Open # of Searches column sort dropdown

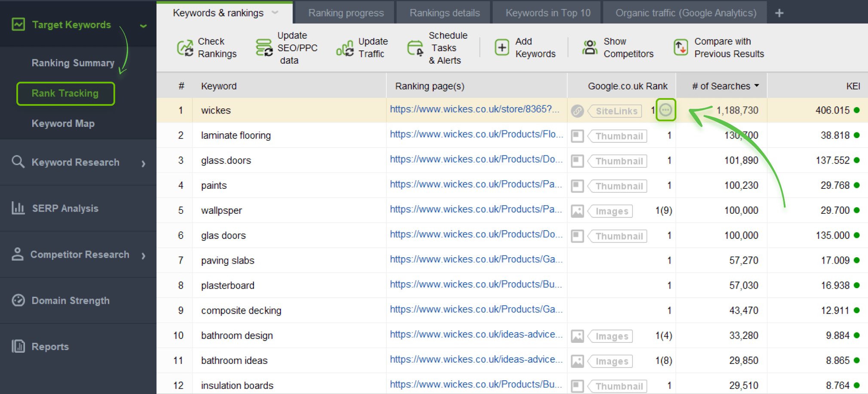pos(757,86)
